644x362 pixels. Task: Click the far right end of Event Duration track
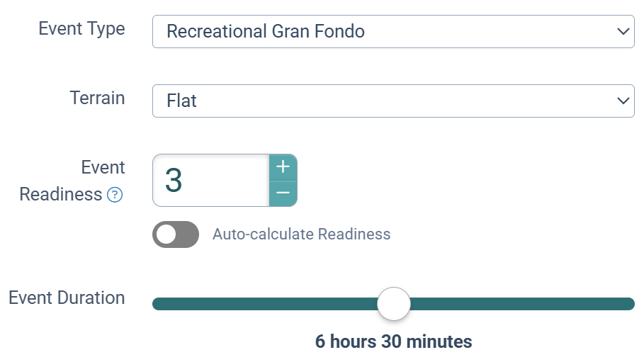pos(629,304)
